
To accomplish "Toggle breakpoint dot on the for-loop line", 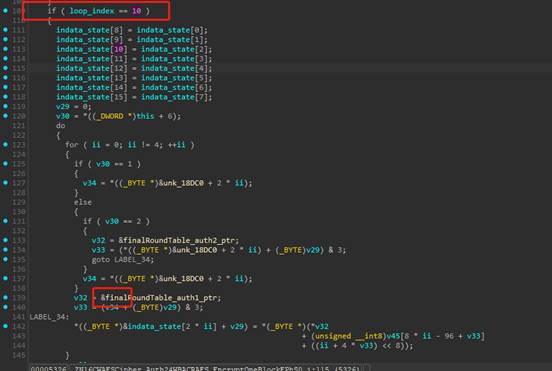I will [6, 144].
